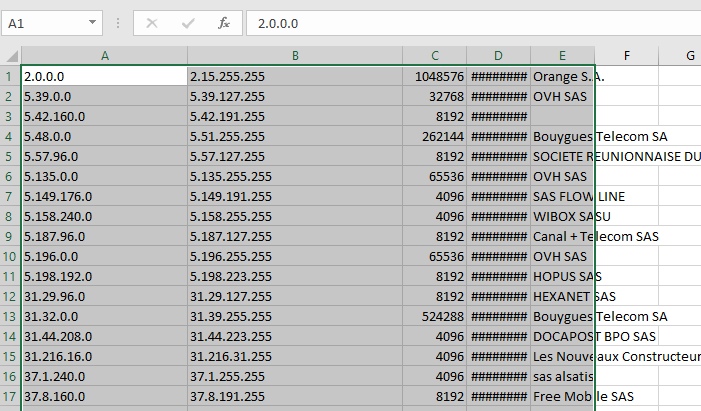Select column C header
The height and width of the screenshot is (411, 701).
click(435, 56)
